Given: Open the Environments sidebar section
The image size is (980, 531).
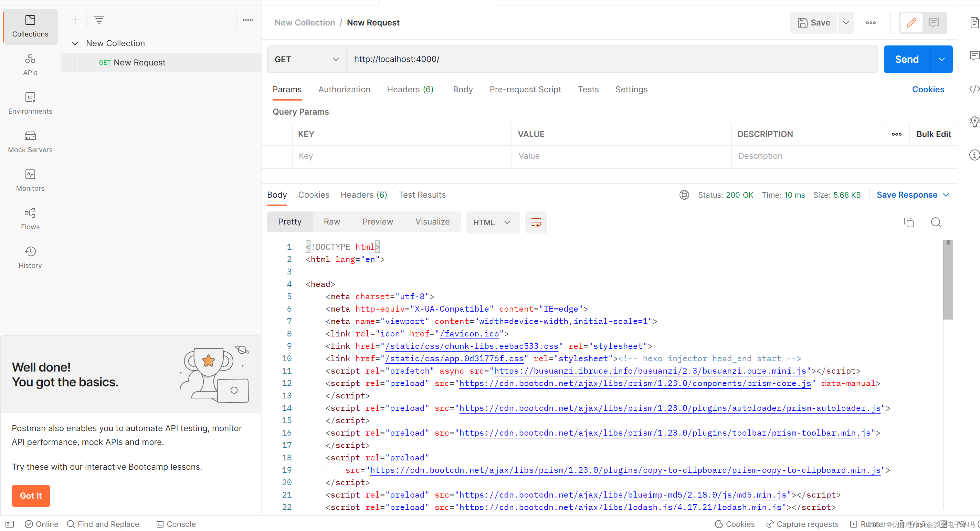Looking at the screenshot, I should tap(30, 103).
